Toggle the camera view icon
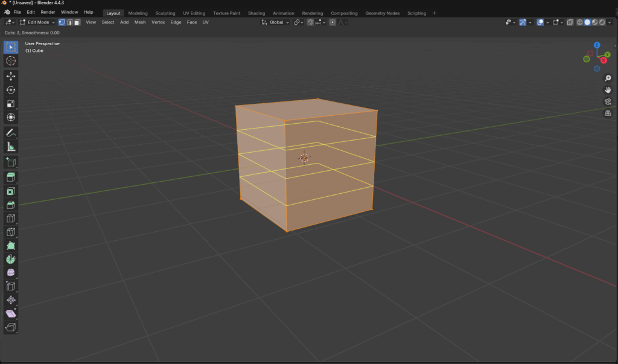 coord(608,102)
